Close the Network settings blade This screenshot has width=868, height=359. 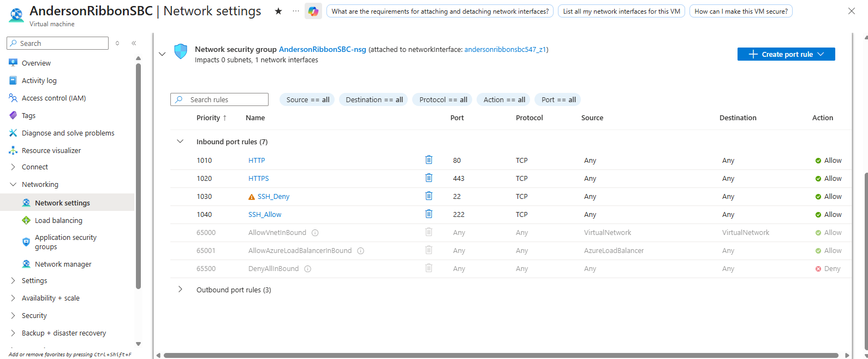point(851,11)
